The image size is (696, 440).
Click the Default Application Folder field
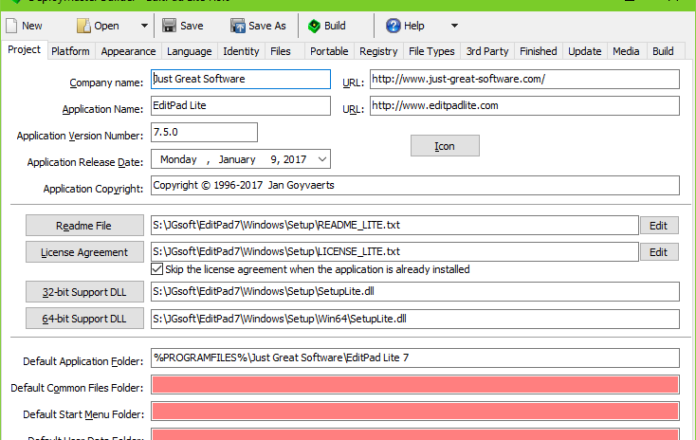pos(415,358)
